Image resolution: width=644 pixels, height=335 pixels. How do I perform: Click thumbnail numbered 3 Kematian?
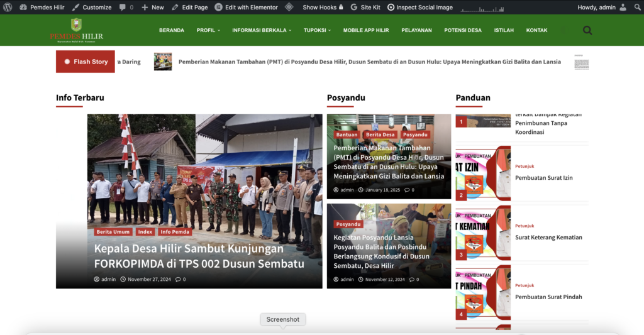point(483,233)
